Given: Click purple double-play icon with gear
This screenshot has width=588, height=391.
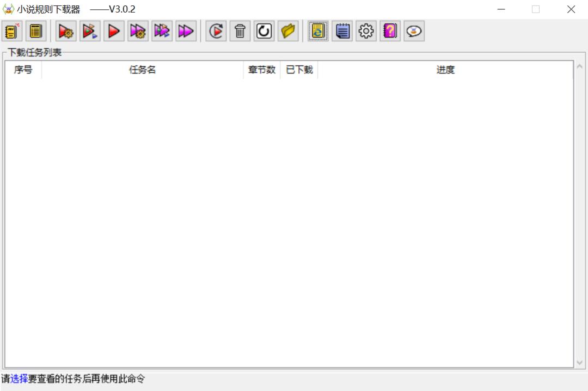Looking at the screenshot, I should pos(138,31).
